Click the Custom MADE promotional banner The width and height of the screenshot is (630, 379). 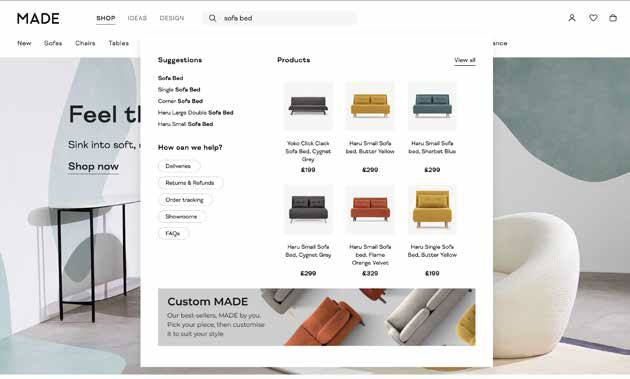(317, 317)
